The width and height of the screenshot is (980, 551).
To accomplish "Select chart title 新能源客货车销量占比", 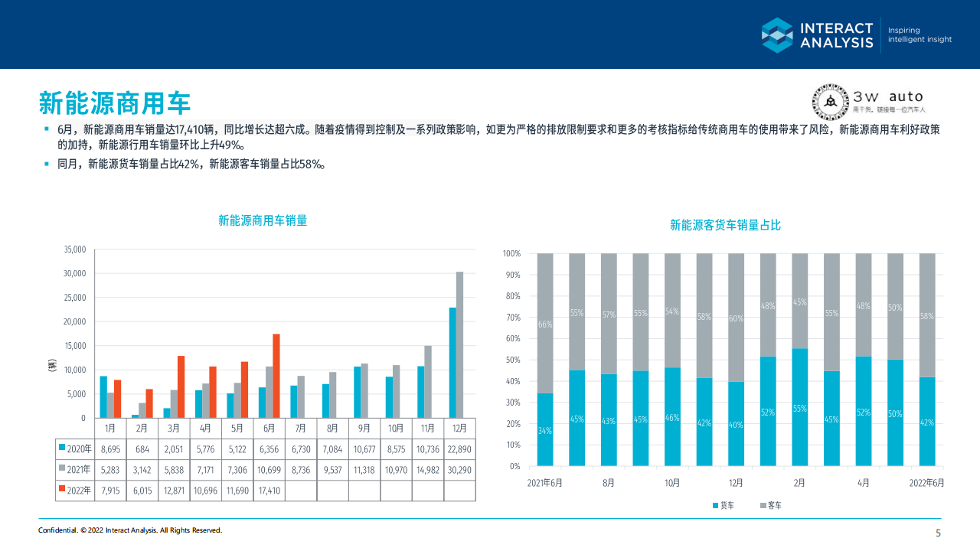I will point(725,225).
